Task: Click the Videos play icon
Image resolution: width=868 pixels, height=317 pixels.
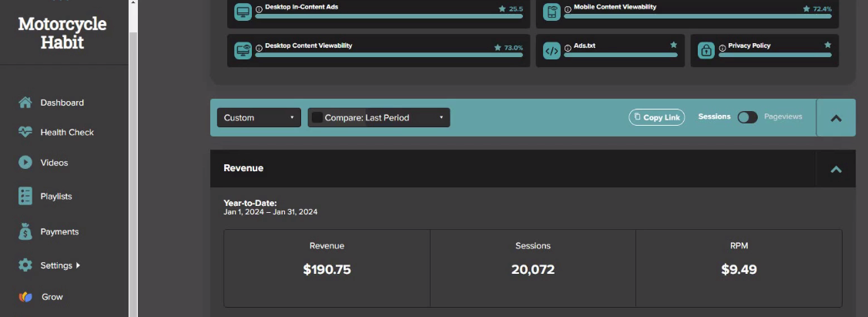Action: [25, 163]
